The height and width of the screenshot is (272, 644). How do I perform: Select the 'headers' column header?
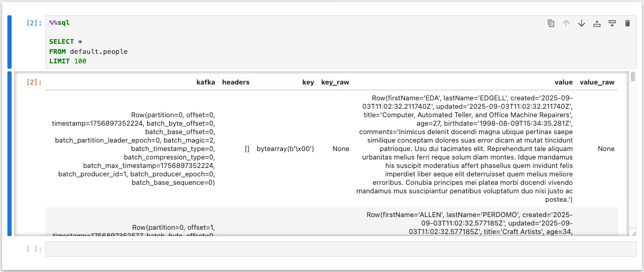click(236, 82)
